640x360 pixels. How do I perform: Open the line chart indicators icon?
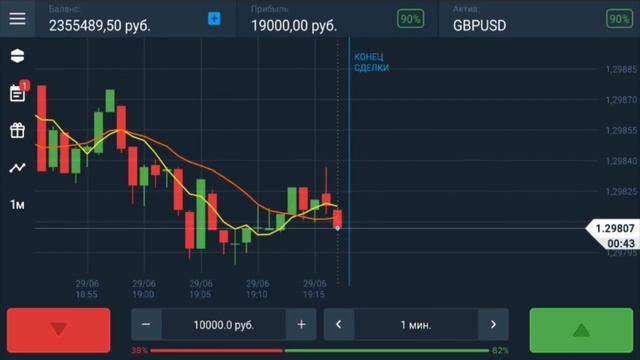17,167
